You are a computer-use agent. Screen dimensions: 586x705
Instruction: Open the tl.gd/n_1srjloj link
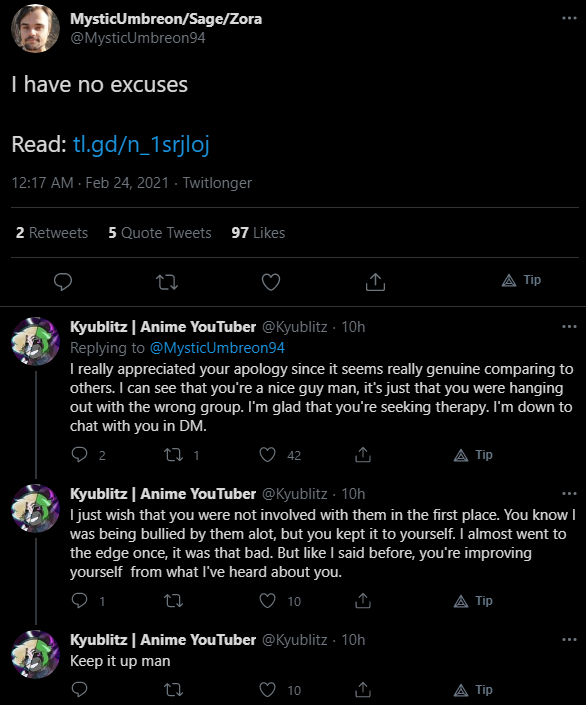141,144
